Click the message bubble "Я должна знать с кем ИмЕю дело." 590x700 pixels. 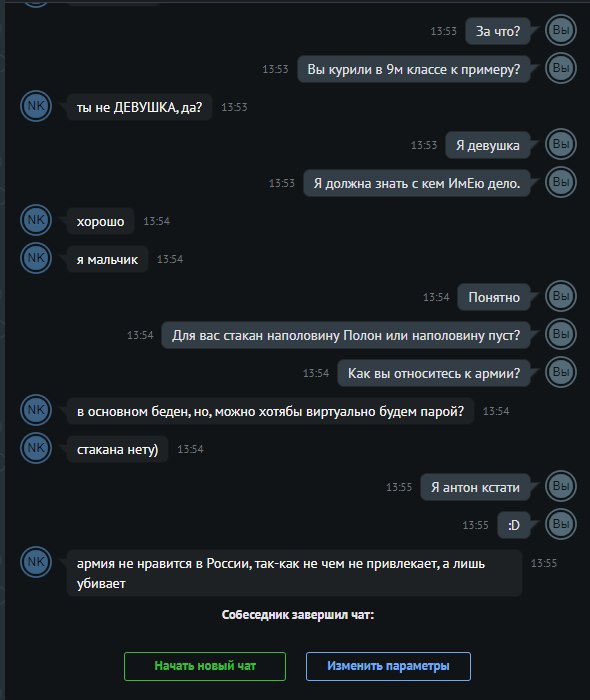pyautogui.click(x=417, y=183)
